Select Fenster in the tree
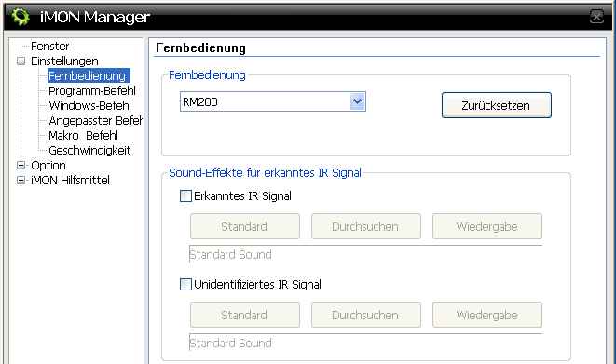This screenshot has height=364, width=616. point(50,47)
